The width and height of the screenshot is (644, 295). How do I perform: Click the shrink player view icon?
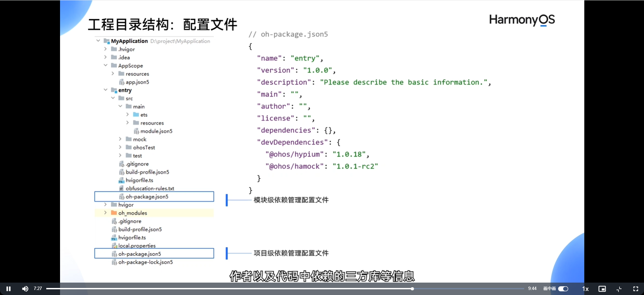(619, 289)
